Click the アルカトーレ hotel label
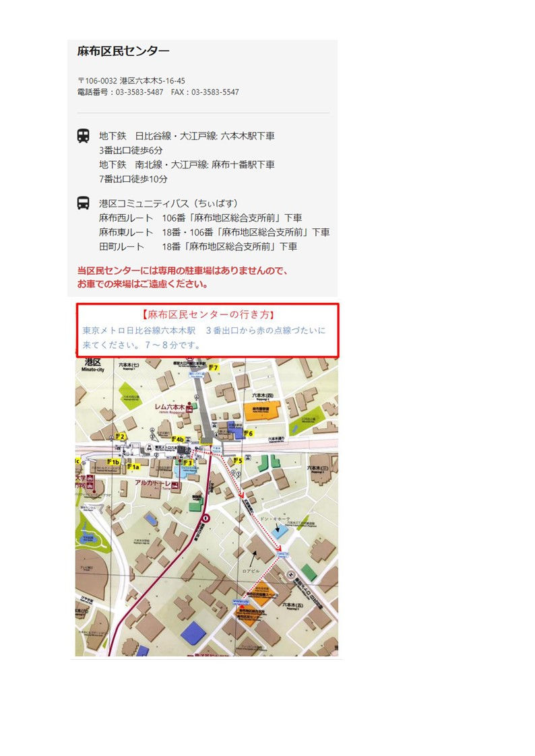 click(153, 483)
